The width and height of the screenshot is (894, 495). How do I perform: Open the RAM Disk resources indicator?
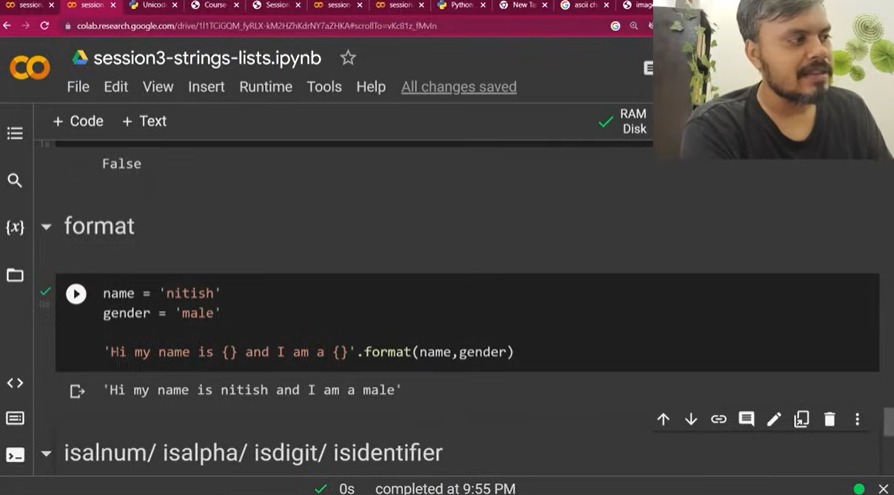click(x=623, y=121)
